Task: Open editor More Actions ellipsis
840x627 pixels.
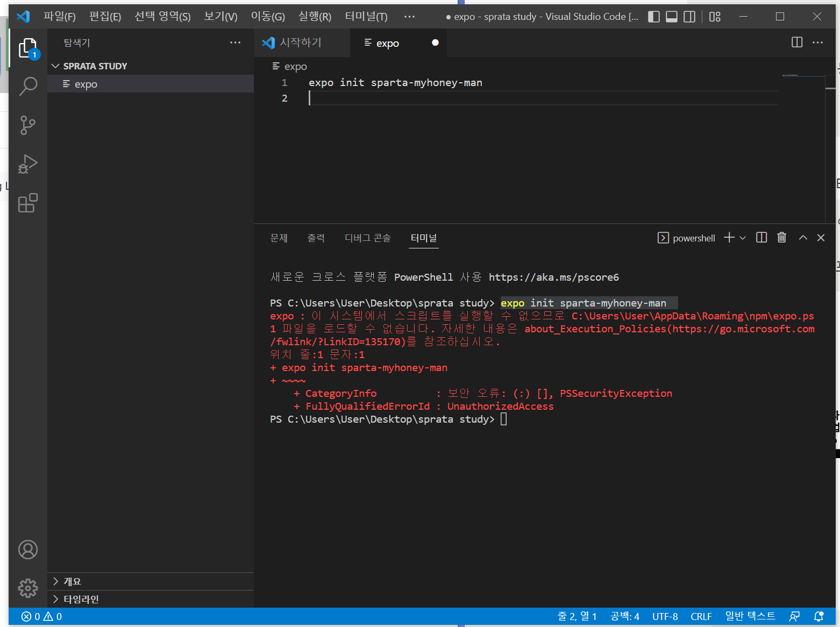Action: (x=817, y=42)
